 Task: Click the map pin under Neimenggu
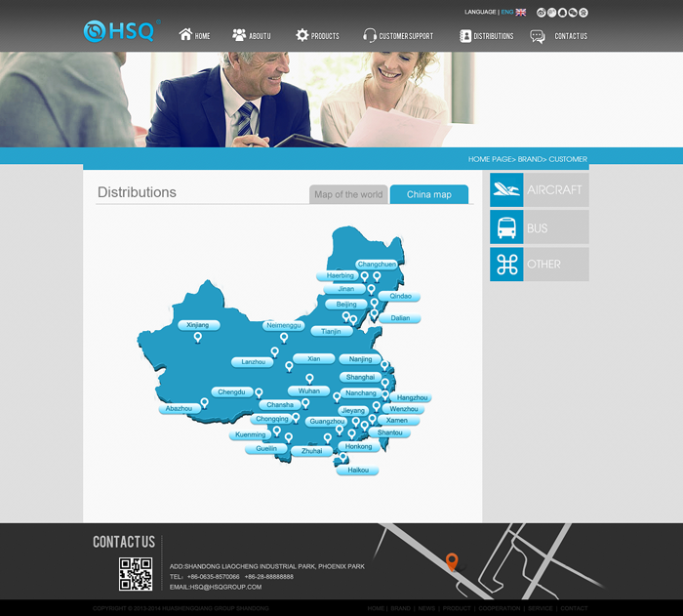click(x=284, y=338)
